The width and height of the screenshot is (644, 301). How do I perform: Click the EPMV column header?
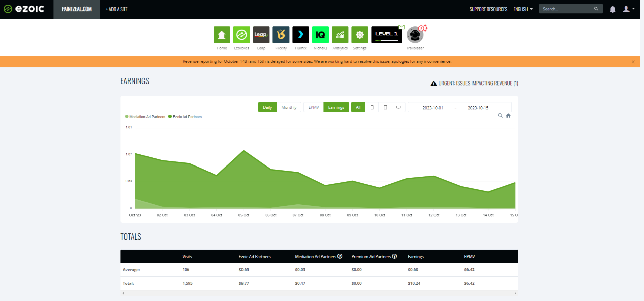pos(470,257)
